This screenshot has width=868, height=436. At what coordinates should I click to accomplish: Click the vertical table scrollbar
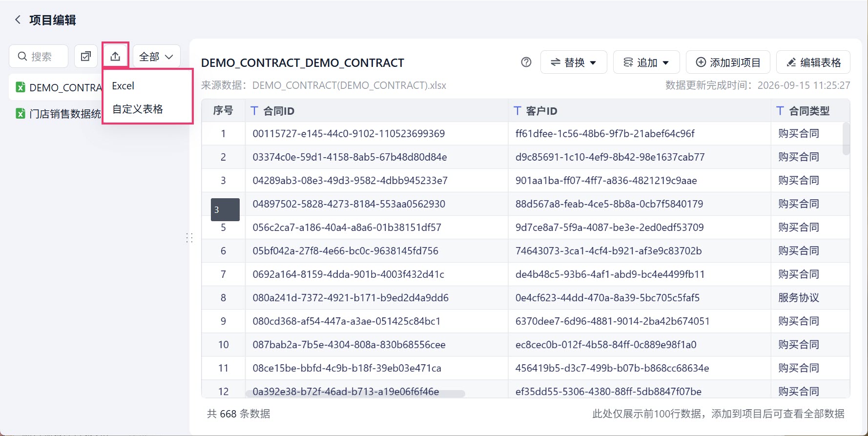pos(846,139)
